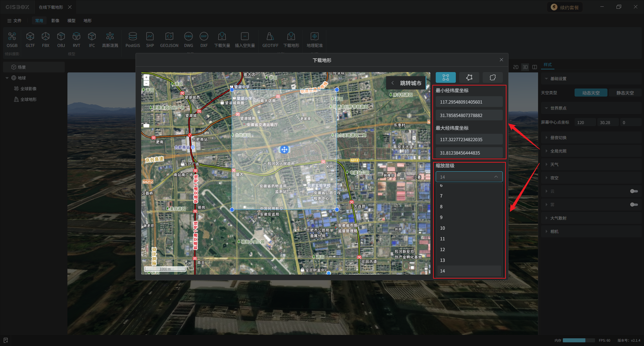Select the GLTF model import tool
Image resolution: width=644 pixels, height=346 pixels.
pyautogui.click(x=30, y=37)
